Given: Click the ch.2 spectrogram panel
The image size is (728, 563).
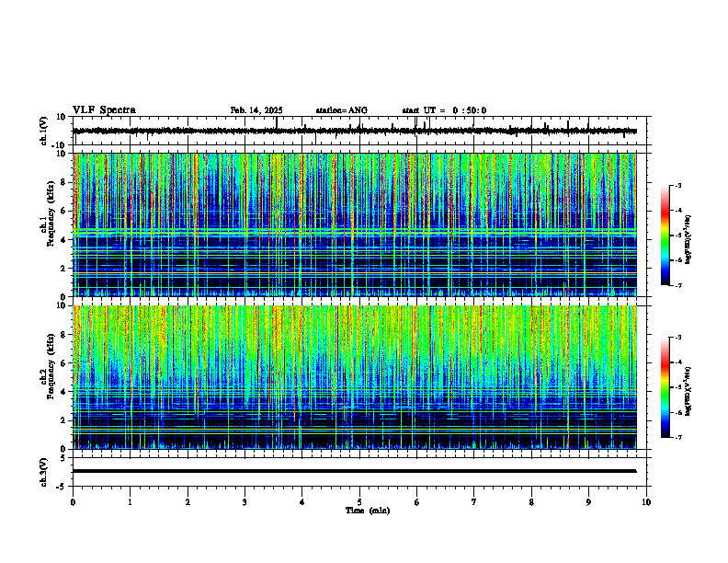Looking at the screenshot, I should point(354,377).
